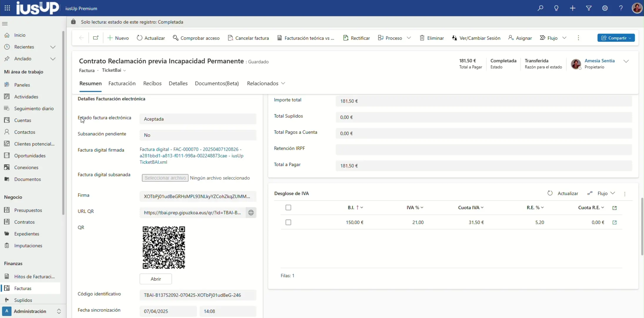Click the Abrir button under QR

click(x=156, y=279)
